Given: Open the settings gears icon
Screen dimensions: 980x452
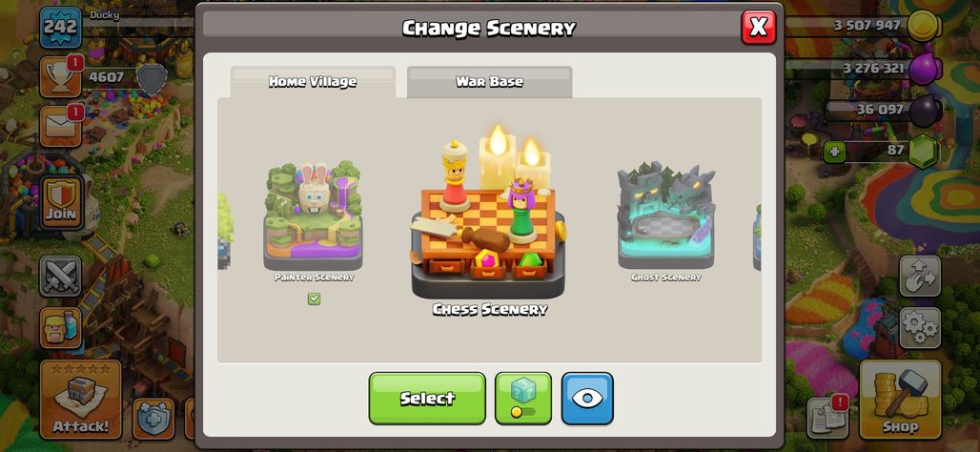Looking at the screenshot, I should pyautogui.click(x=920, y=328).
